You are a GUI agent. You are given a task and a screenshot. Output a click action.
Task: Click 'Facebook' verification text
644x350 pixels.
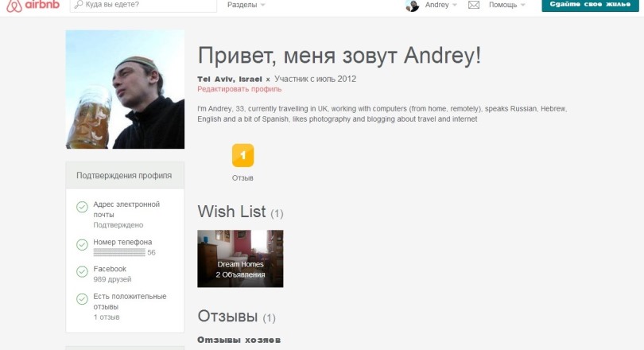pos(110,269)
